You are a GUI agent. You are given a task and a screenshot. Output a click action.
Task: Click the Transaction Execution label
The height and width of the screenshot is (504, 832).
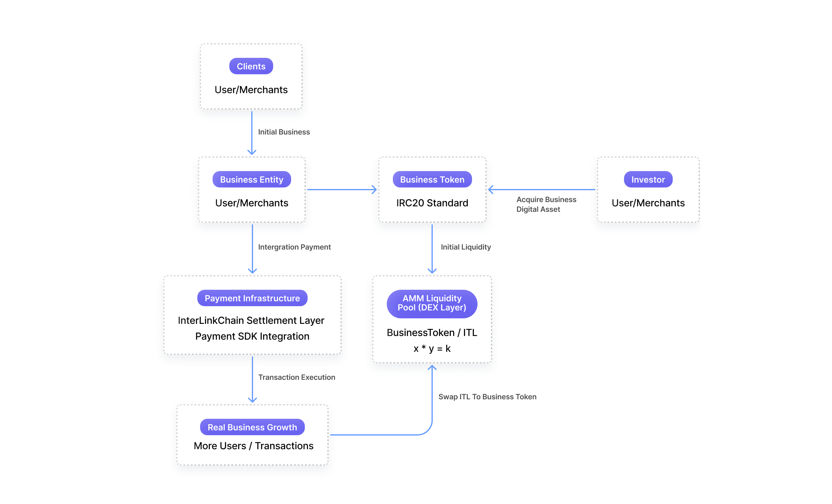(x=296, y=377)
